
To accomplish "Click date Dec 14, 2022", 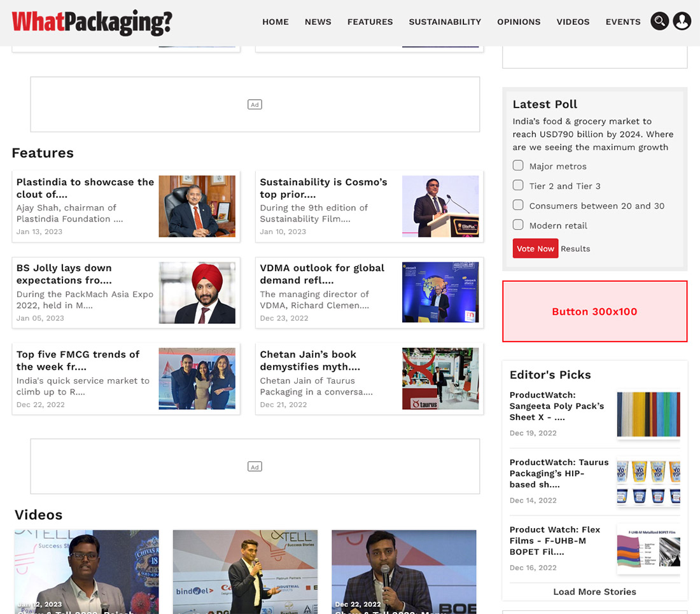I will tap(533, 501).
